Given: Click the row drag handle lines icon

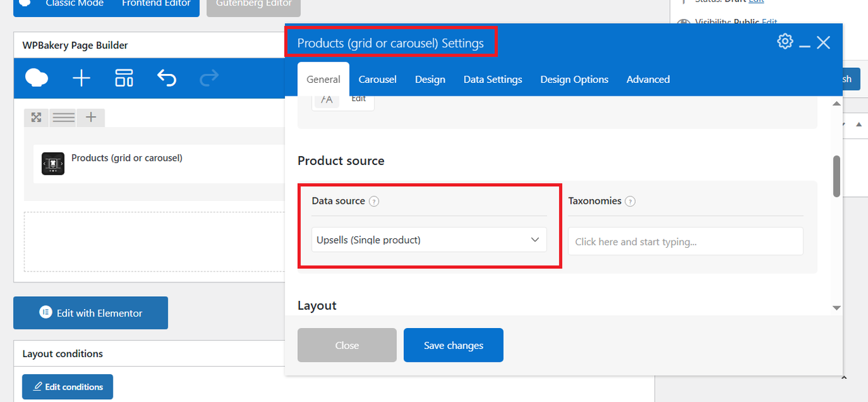Looking at the screenshot, I should click(64, 117).
